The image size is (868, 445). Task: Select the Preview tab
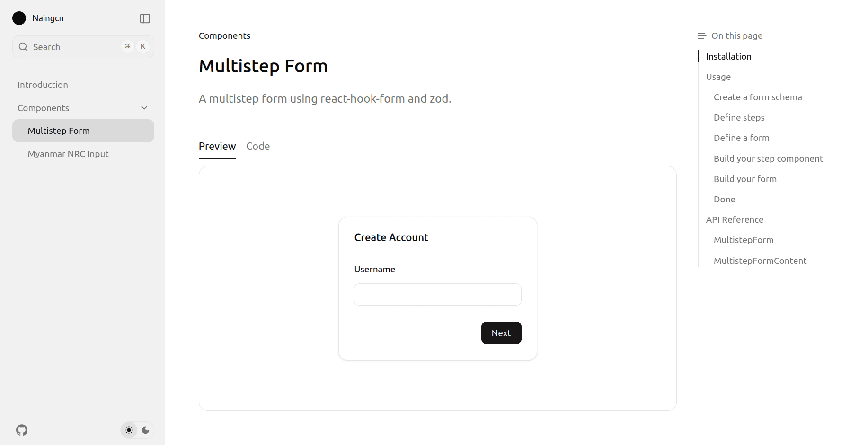(217, 147)
